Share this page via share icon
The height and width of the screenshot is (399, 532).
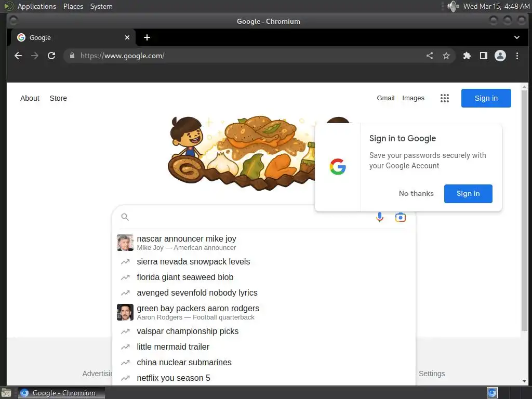click(x=430, y=56)
